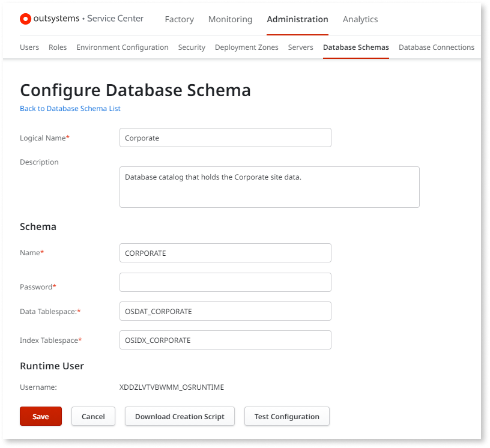The image size is (490, 448).
Task: Select the Administration tab
Action: (x=297, y=19)
